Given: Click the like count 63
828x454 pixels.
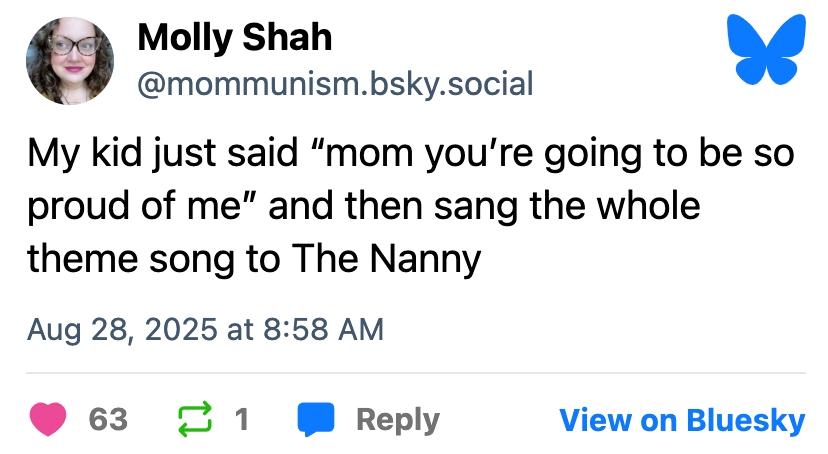Looking at the screenshot, I should 108,420.
